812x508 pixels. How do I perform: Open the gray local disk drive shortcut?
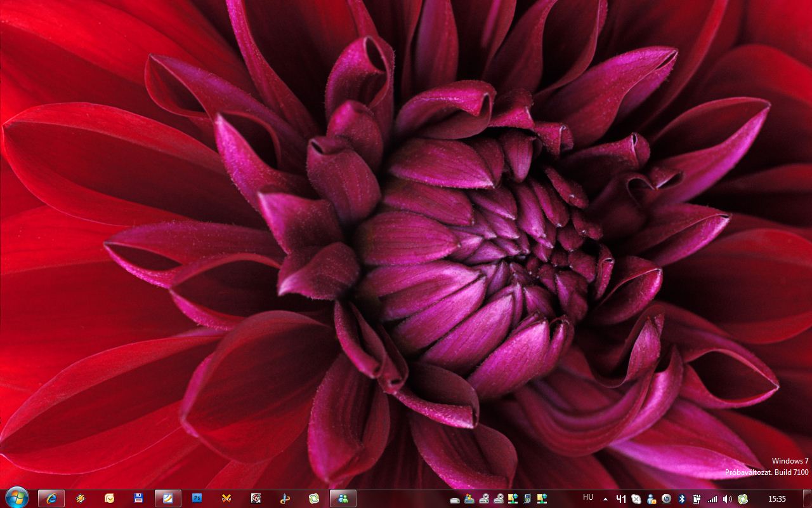455,500
